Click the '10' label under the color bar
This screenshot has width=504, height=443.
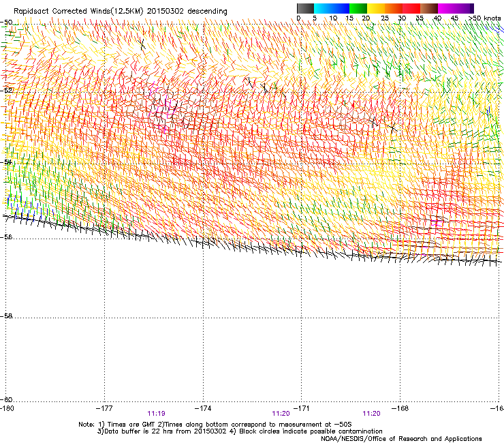(333, 18)
